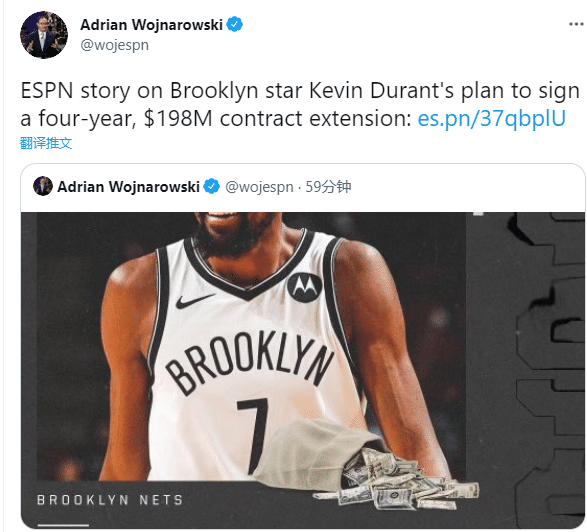Click the main tweet text about Kevin Durant

click(x=300, y=105)
